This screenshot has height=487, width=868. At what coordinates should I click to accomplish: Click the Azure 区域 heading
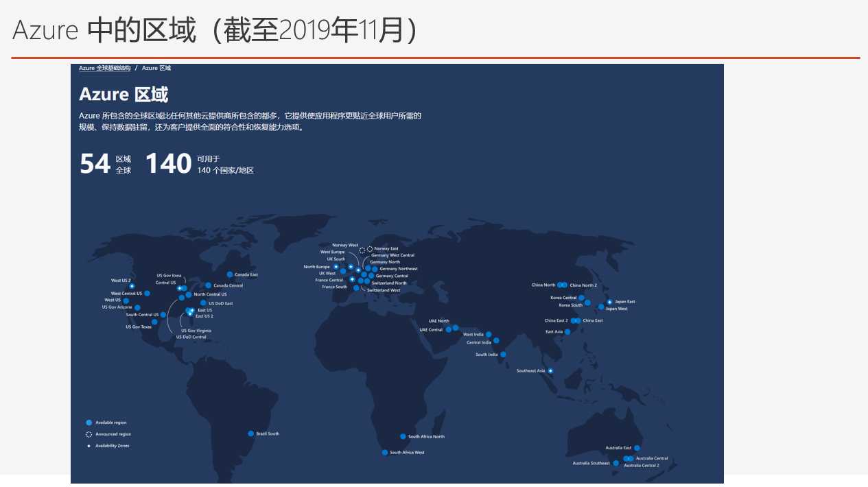(124, 95)
